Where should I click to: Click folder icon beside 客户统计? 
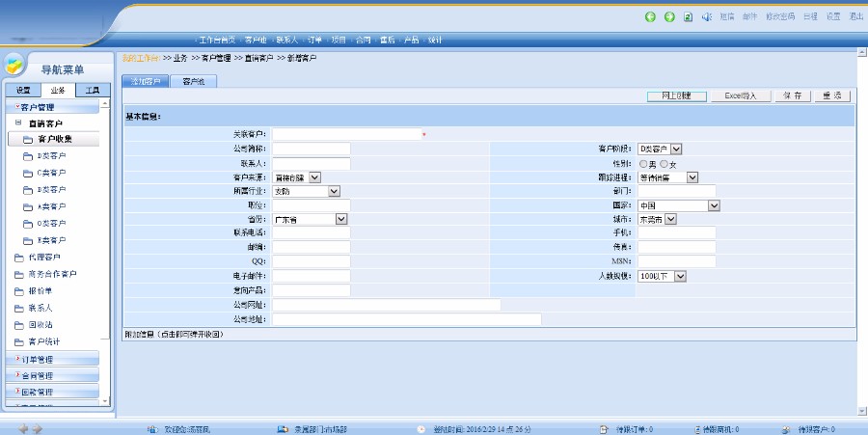point(19,342)
